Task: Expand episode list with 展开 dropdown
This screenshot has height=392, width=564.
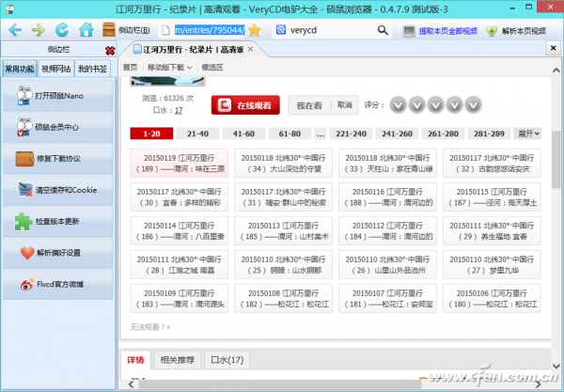Action: [x=527, y=133]
